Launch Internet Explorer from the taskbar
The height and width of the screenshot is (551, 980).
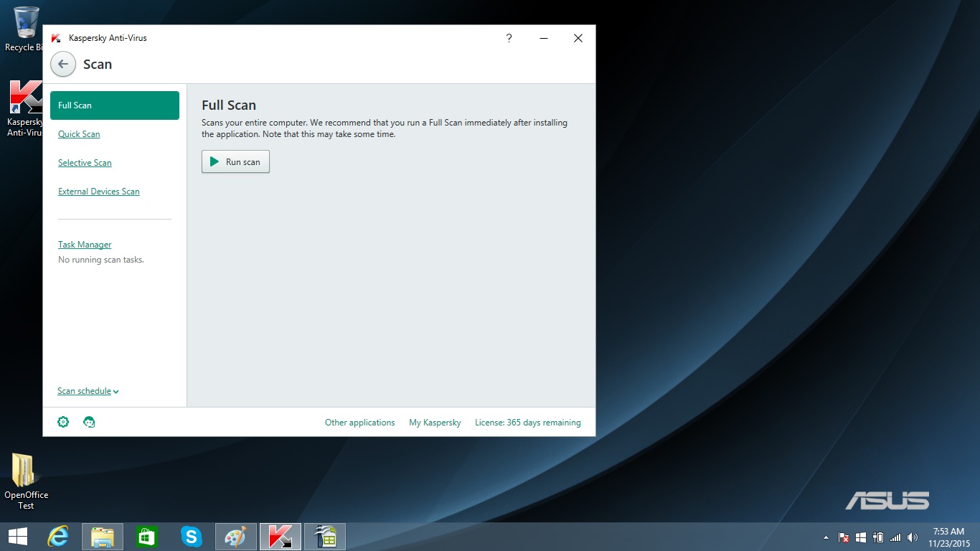click(x=58, y=537)
